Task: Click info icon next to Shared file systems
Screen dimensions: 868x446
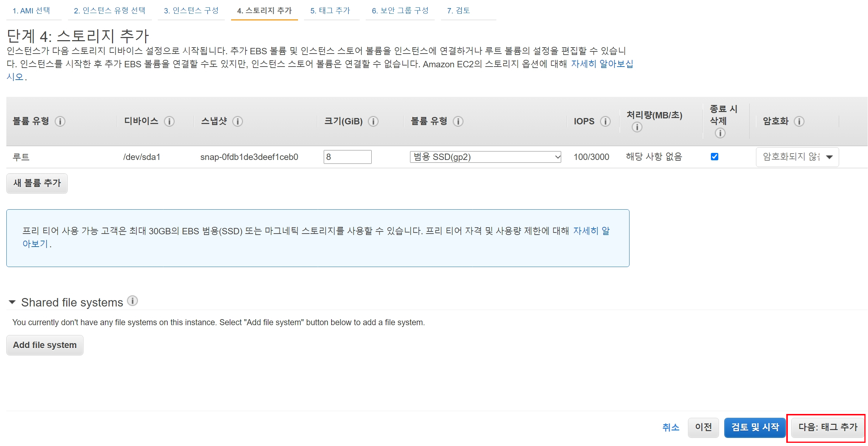Action: (132, 301)
